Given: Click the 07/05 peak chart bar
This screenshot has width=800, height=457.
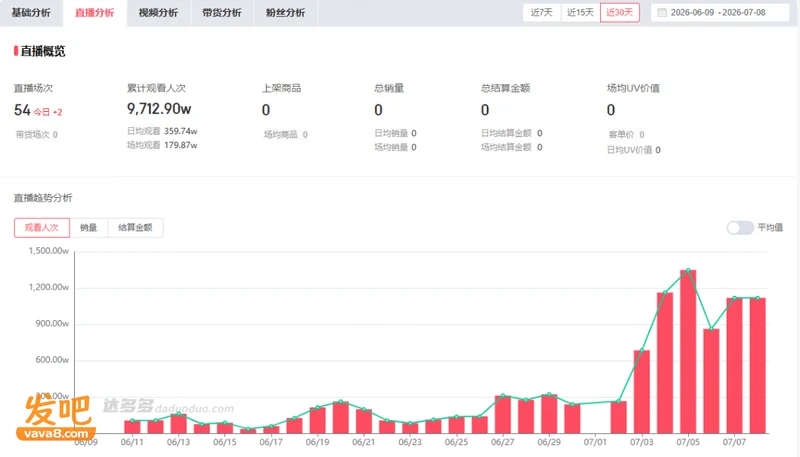Looking at the screenshot, I should click(x=688, y=352).
